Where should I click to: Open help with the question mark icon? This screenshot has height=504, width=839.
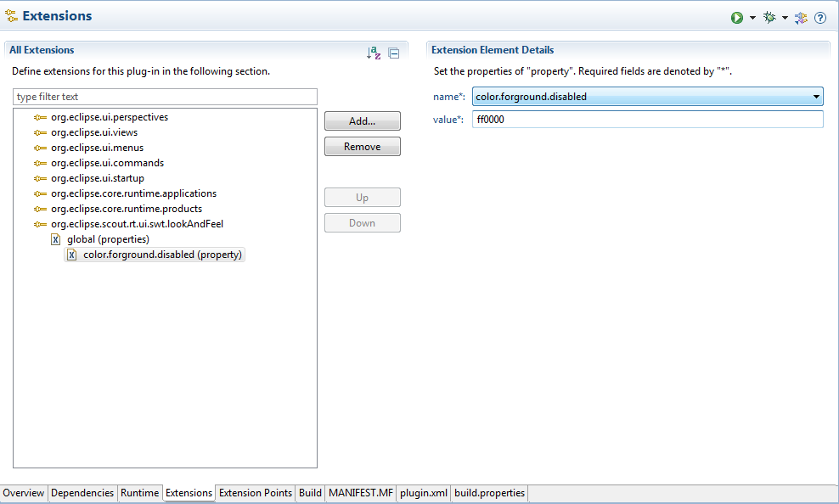[820, 18]
